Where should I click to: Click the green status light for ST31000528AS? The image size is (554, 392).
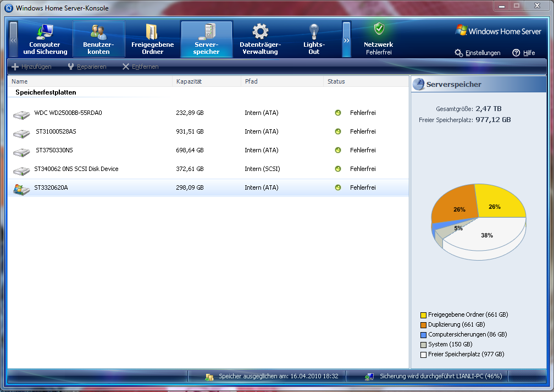pos(338,131)
